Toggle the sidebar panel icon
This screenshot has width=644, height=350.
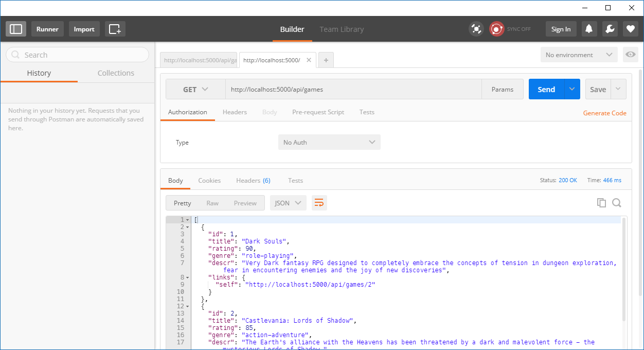click(16, 29)
